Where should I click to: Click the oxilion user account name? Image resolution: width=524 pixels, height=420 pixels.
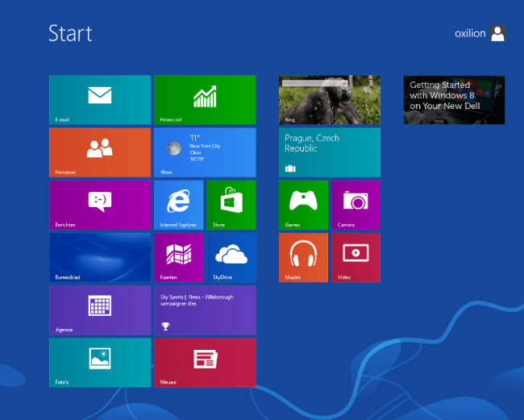click(470, 33)
